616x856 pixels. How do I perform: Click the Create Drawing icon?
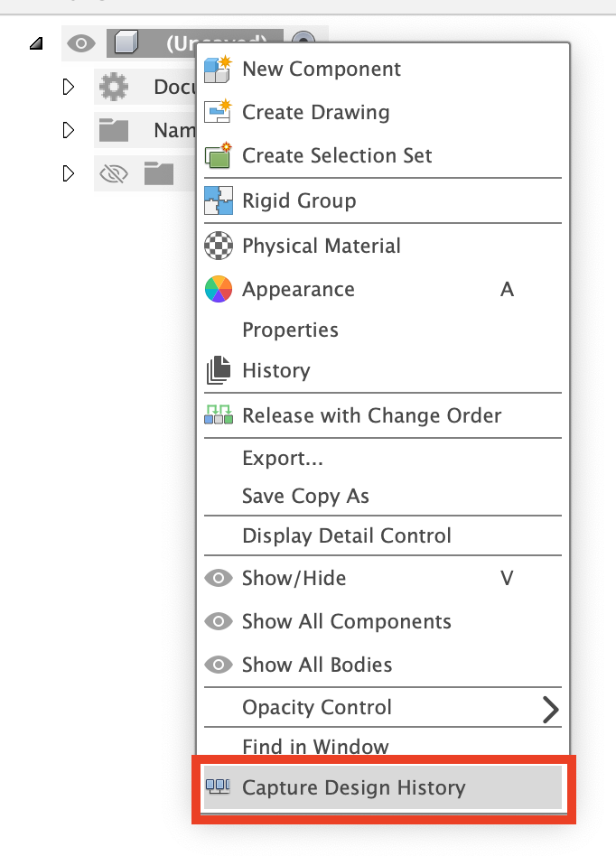(x=219, y=113)
